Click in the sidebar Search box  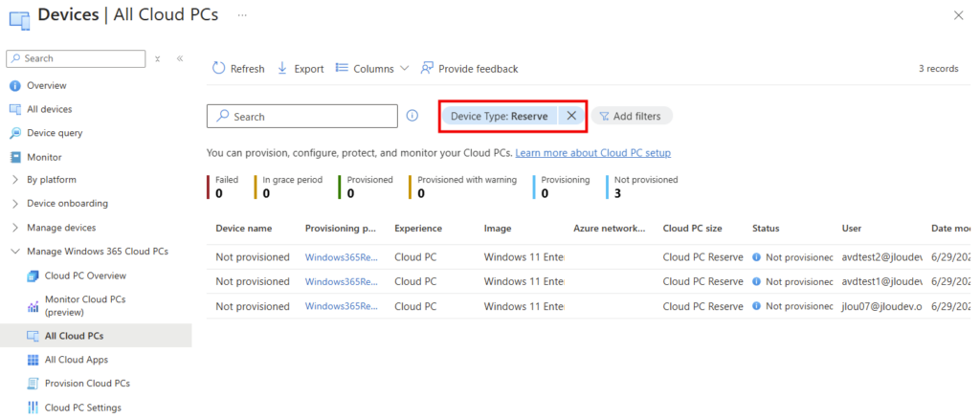click(76, 58)
